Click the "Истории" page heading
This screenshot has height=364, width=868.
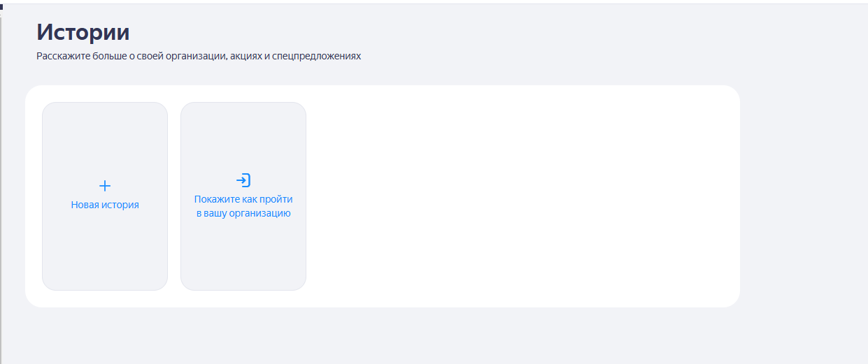coord(83,32)
